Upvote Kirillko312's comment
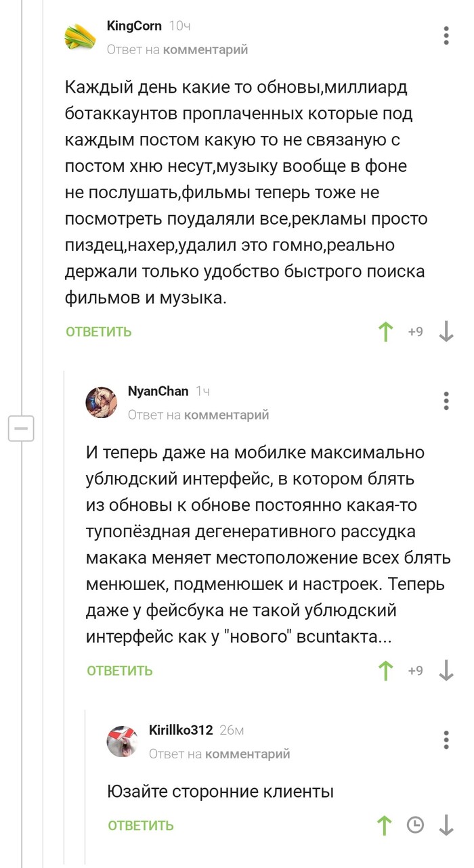The height and width of the screenshot is (868, 474). point(385,825)
